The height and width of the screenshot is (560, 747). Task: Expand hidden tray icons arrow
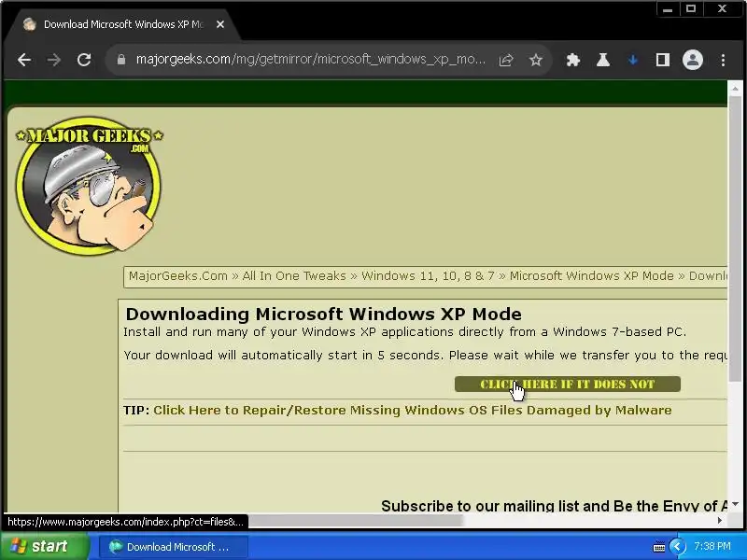(677, 546)
